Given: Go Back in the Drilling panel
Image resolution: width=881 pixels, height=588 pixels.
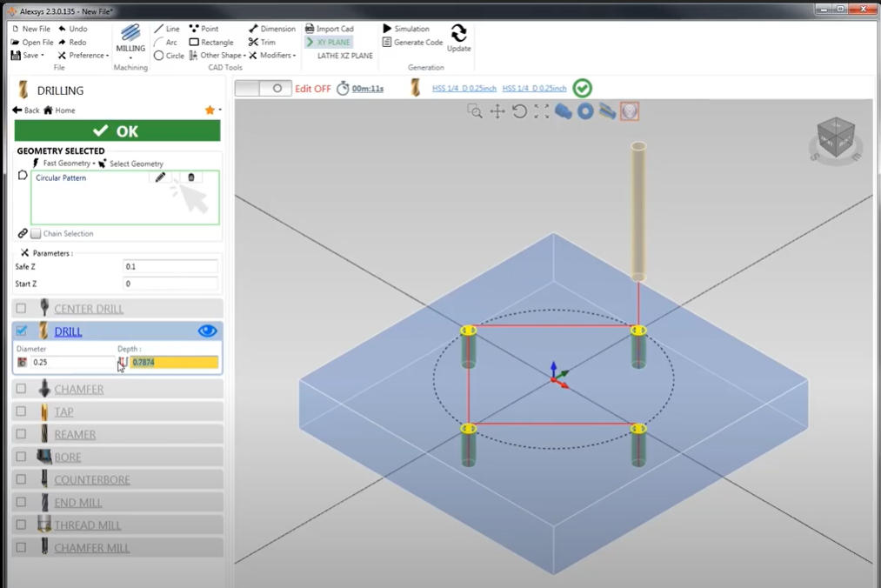Looking at the screenshot, I should (x=26, y=110).
